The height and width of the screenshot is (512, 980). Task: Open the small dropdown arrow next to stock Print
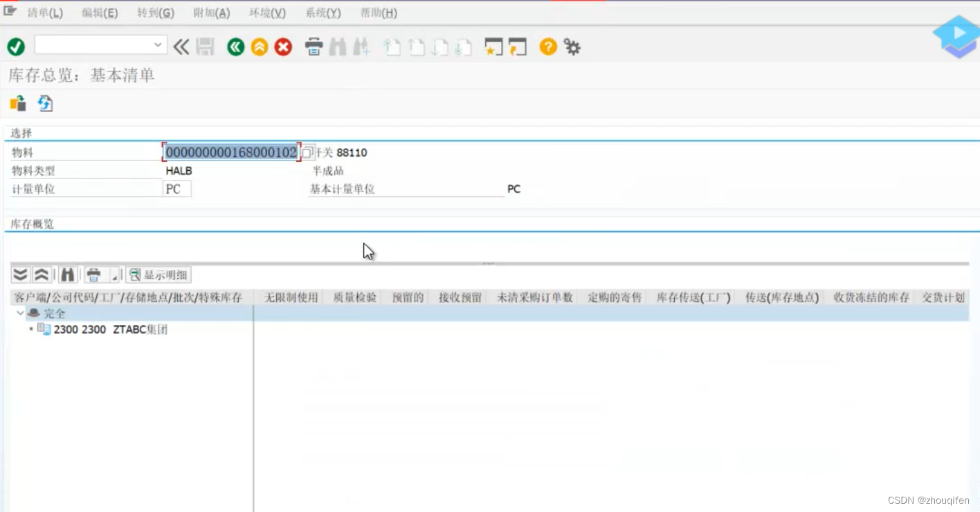(114, 275)
